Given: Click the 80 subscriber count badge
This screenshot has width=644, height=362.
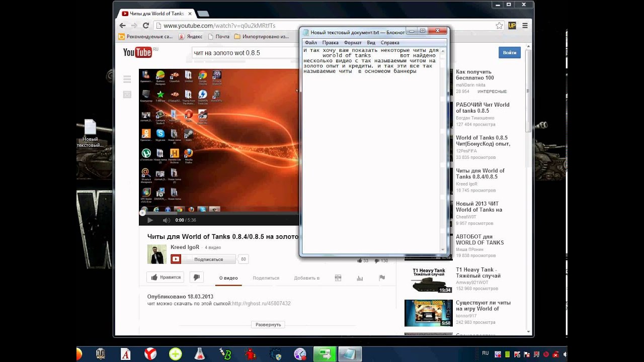Looking at the screenshot, I should (x=244, y=259).
